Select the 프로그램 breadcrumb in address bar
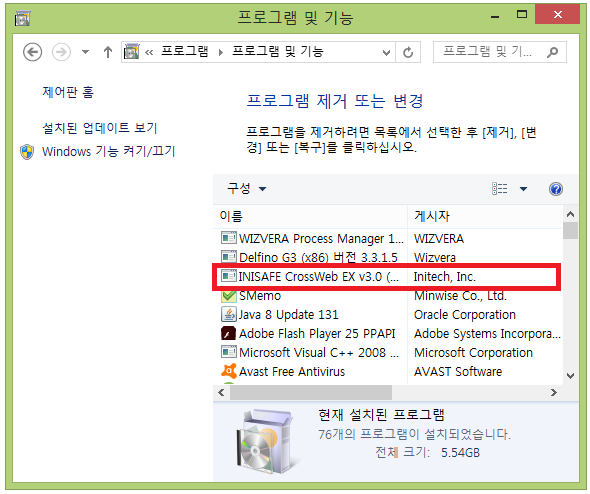Viewport: 590px width, 494px height. [x=185, y=51]
